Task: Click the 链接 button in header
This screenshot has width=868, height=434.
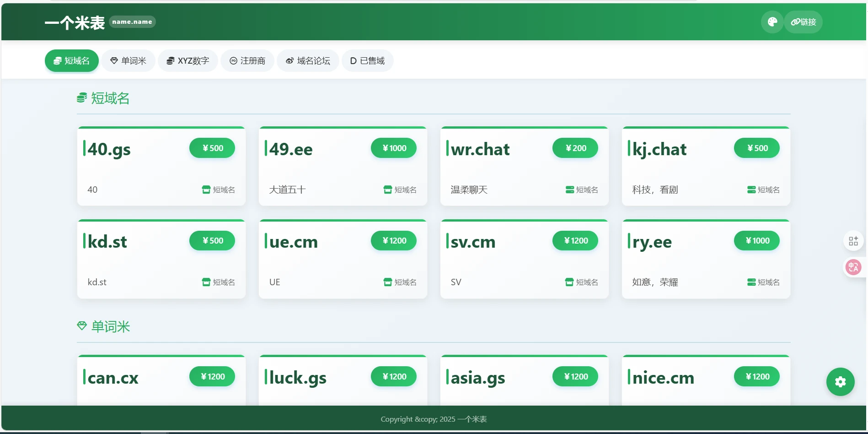Action: (804, 22)
